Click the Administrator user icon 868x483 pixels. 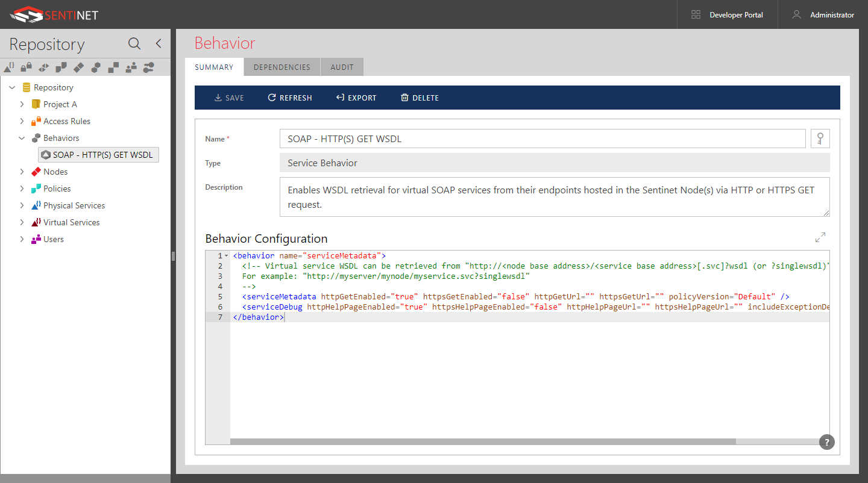(797, 15)
